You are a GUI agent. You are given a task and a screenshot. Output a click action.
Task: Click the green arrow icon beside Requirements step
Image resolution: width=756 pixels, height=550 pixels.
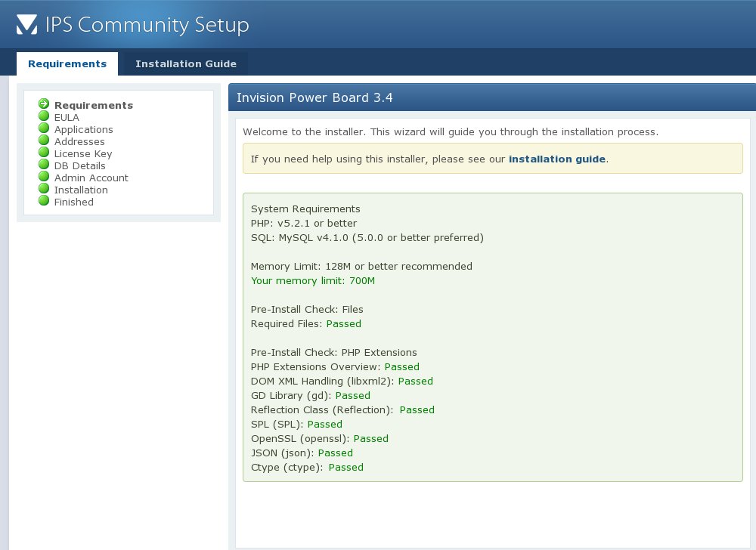tap(44, 104)
